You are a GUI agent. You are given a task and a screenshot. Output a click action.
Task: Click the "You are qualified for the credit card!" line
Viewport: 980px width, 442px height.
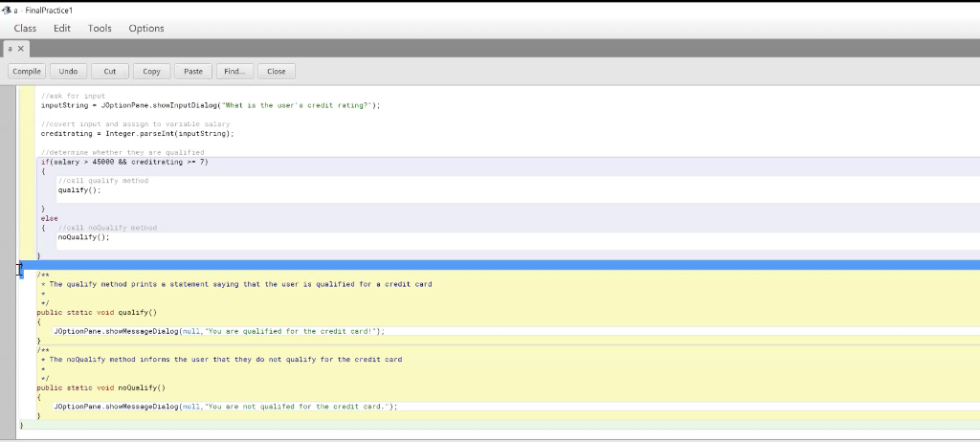pos(219,331)
